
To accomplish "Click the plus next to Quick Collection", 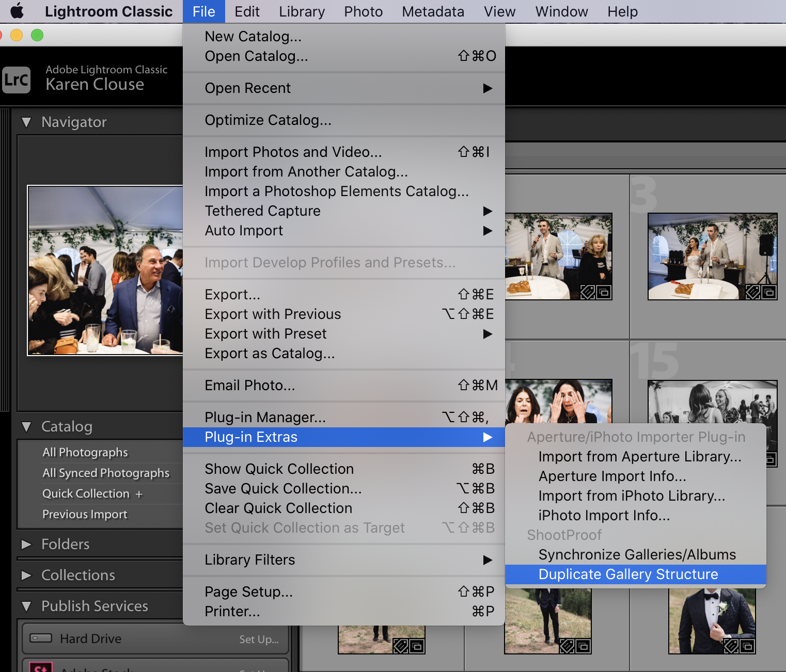I will point(139,494).
